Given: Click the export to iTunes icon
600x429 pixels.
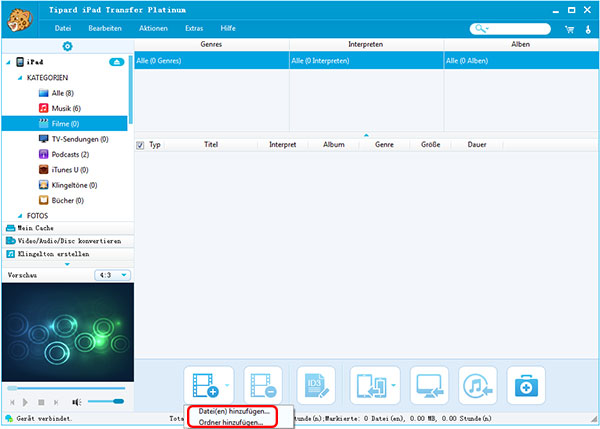Looking at the screenshot, I should tap(478, 385).
